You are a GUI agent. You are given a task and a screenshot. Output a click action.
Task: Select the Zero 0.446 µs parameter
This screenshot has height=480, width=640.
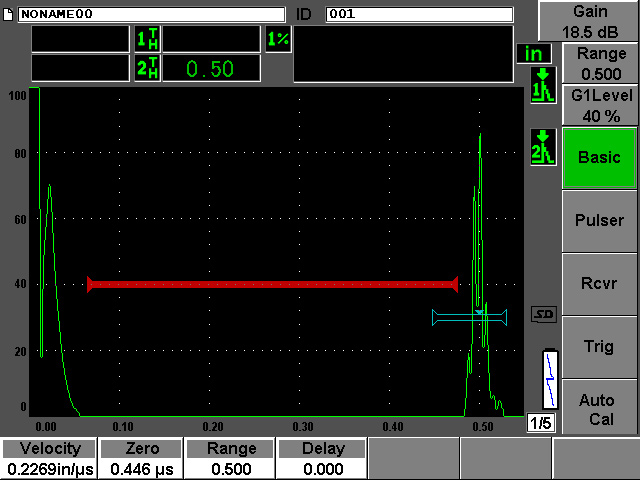pyautogui.click(x=137, y=458)
